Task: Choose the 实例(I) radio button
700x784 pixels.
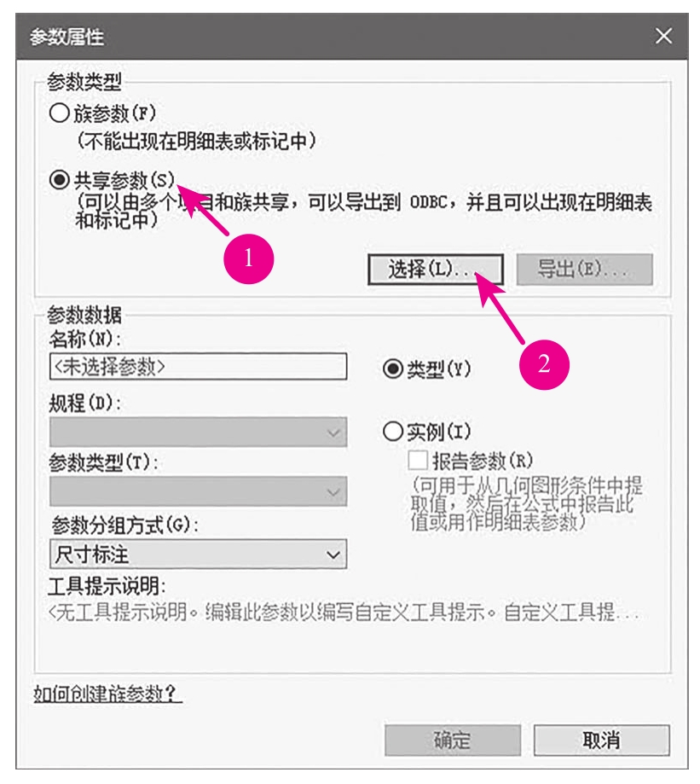Action: pos(394,432)
